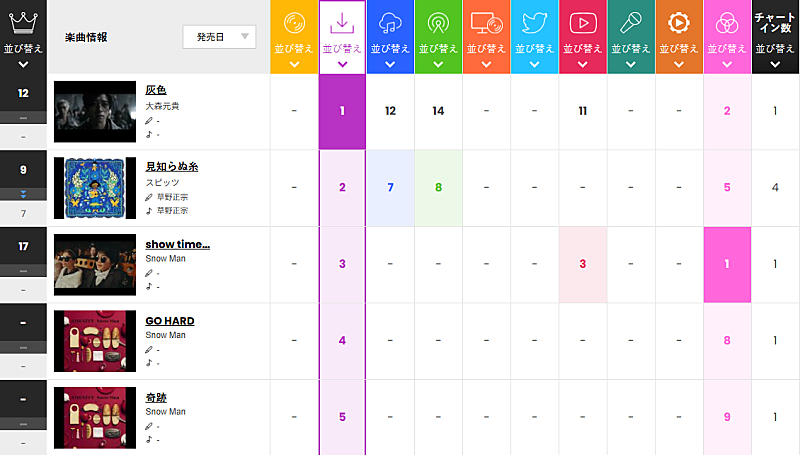
Task: Click the 見知らぬ糸 blue cover thumbnail
Action: click(x=95, y=188)
